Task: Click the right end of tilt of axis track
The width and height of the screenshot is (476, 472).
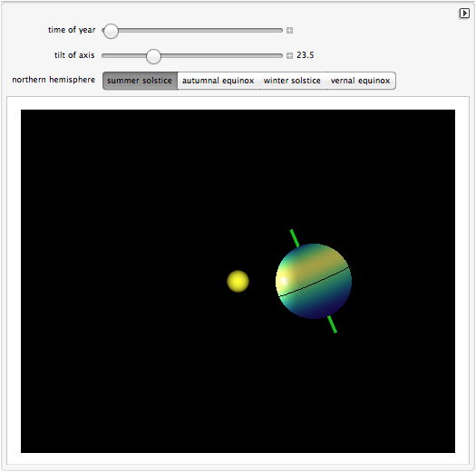Action: [281, 56]
